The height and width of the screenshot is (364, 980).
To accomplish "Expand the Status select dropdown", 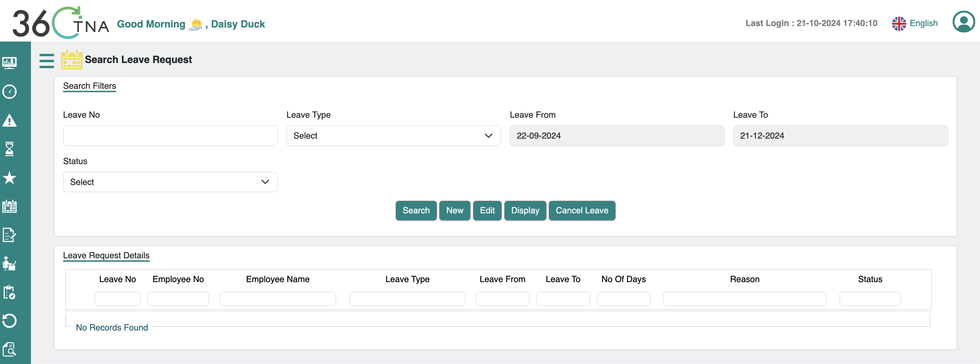I will [x=171, y=182].
